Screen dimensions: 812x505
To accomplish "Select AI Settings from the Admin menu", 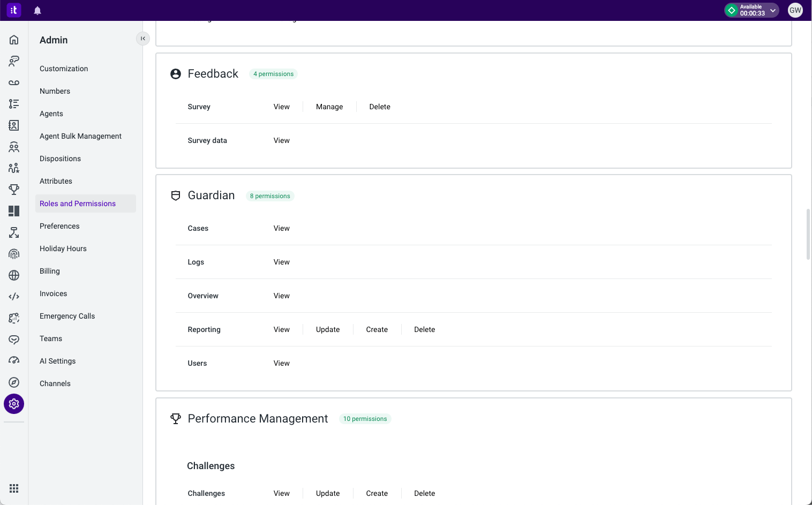I will pos(57,361).
